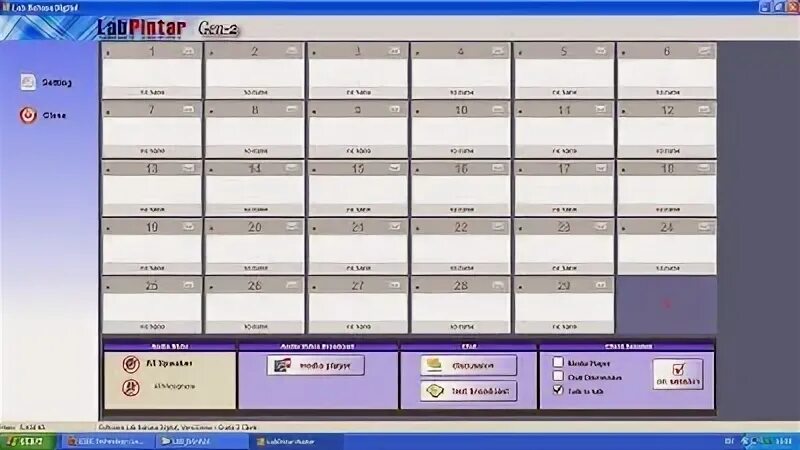Click the small icon on student card 26
Image resolution: width=800 pixels, height=450 pixels.
coord(291,285)
